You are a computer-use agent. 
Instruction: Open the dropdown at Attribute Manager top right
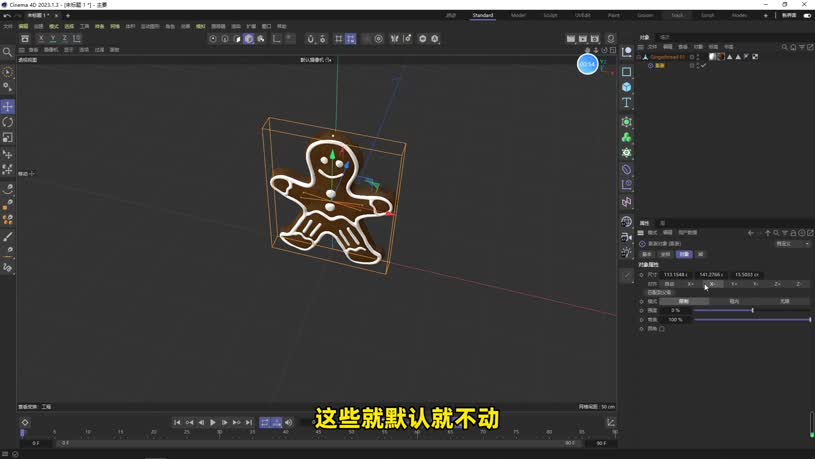[793, 244]
